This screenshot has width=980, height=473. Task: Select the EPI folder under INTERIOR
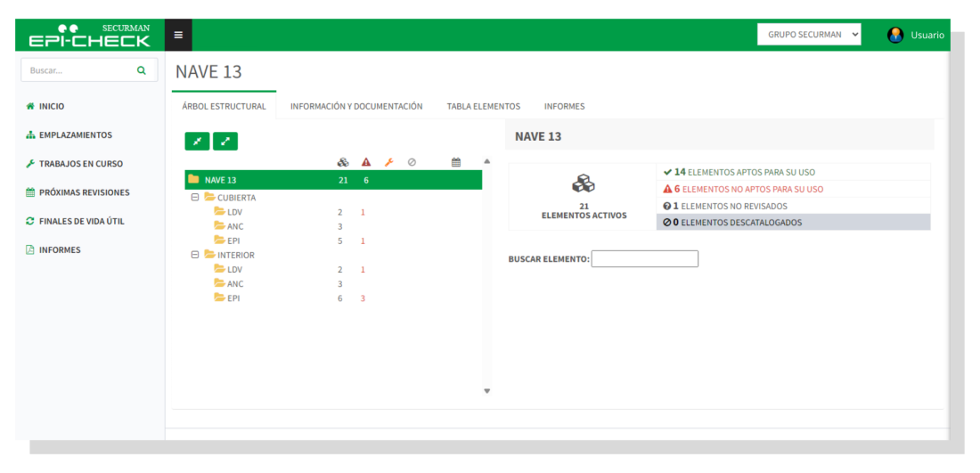tap(233, 298)
